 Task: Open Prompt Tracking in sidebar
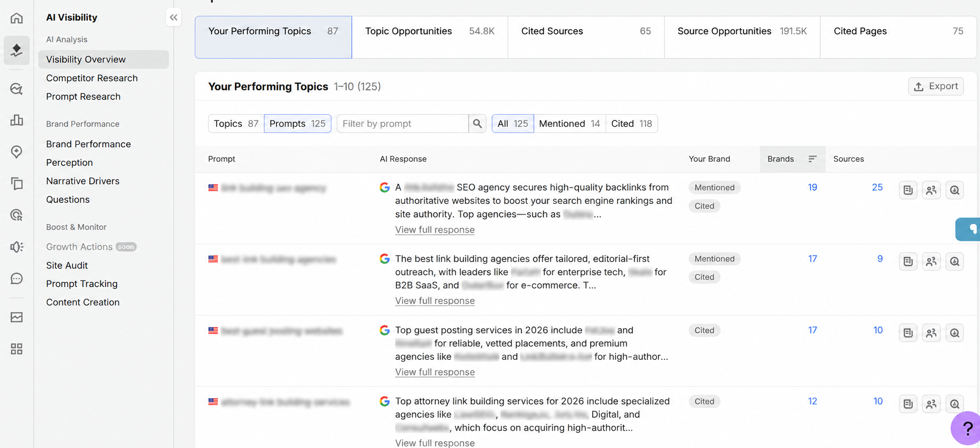coord(82,284)
